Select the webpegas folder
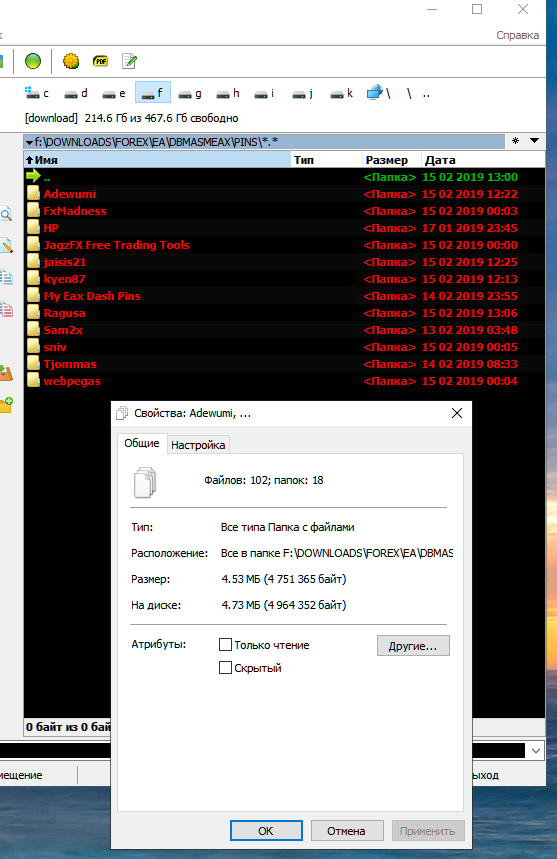This screenshot has height=859, width=557. point(284,381)
